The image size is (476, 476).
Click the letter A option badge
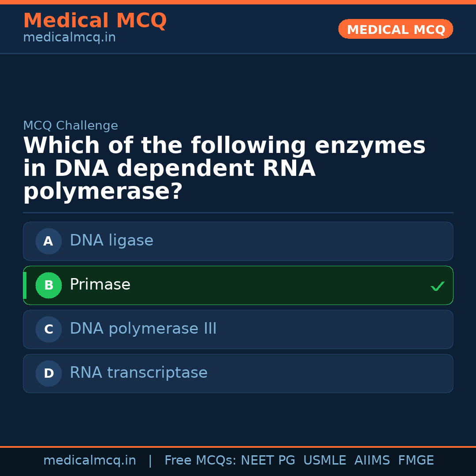[x=48, y=241]
